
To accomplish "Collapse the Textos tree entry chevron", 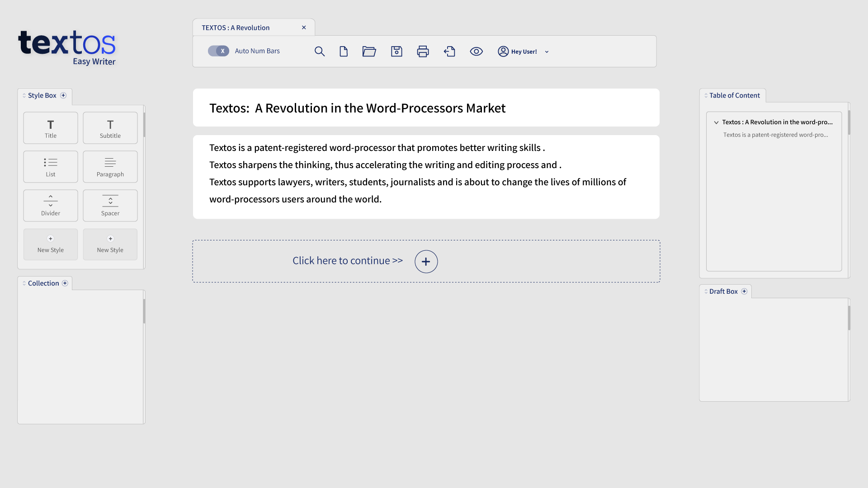I will [716, 122].
